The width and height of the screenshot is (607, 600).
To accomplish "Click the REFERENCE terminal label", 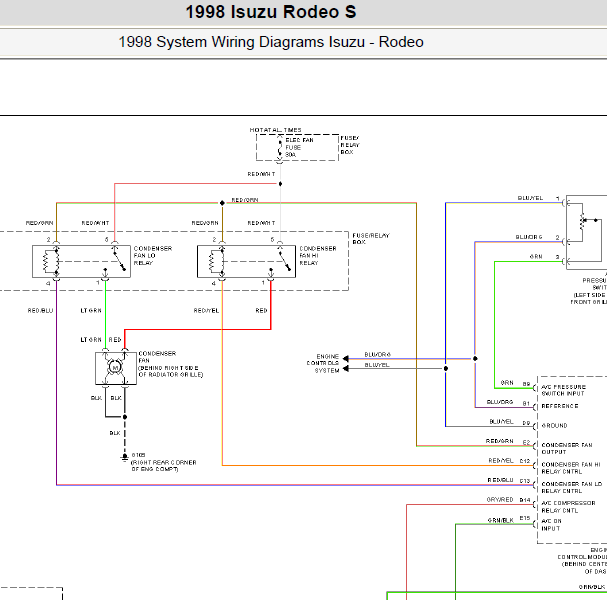I will coord(560,406).
